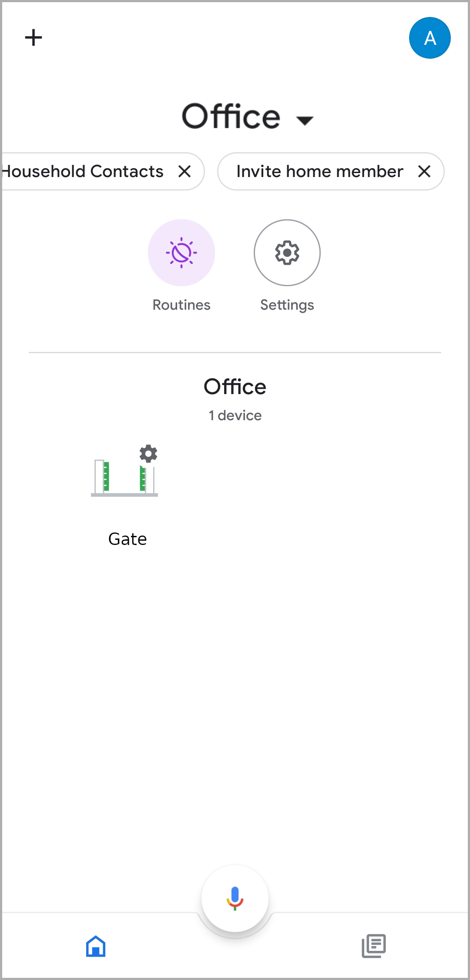Click the Routines text label
470x980 pixels.
(x=181, y=305)
